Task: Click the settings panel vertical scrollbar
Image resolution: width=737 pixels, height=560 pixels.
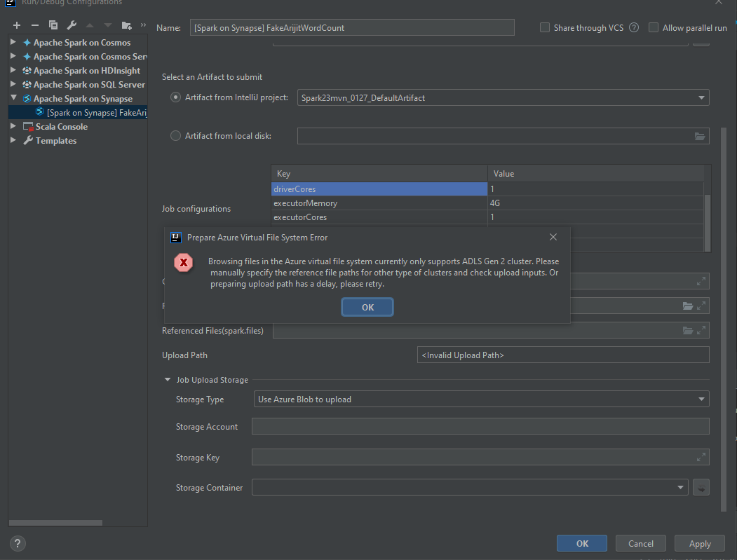Action: coord(724,320)
